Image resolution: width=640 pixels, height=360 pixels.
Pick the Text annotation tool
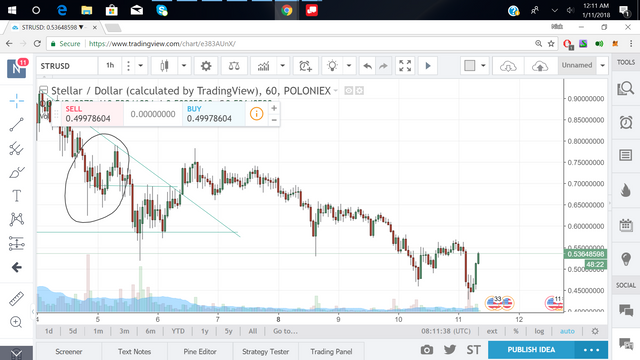point(16,196)
